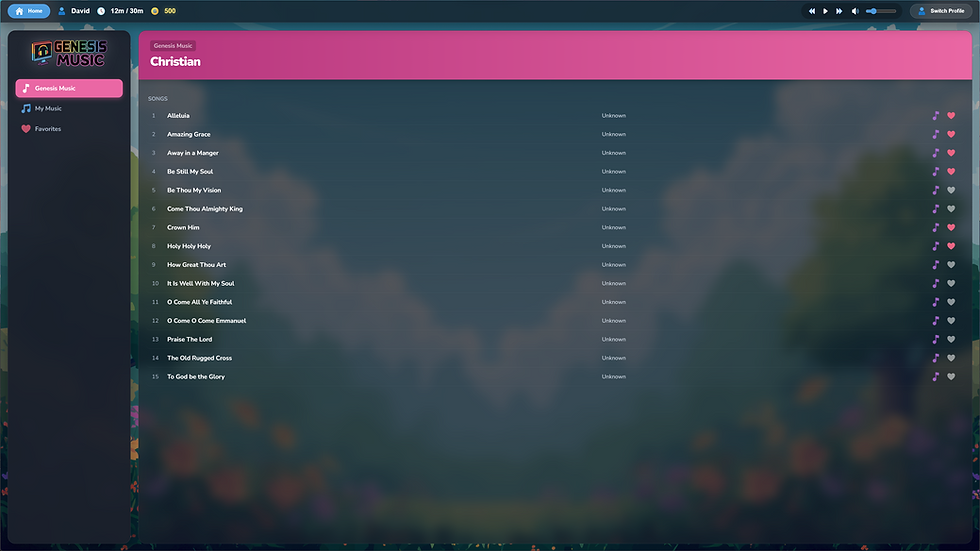
Task: Play O Come O Come Emmanuel
Action: pos(206,320)
